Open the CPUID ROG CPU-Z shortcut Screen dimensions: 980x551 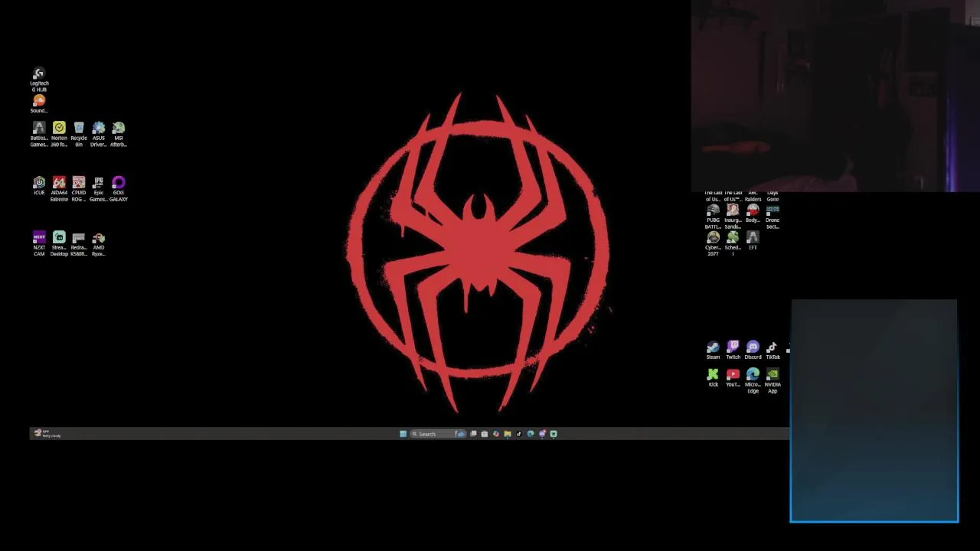pyautogui.click(x=79, y=189)
